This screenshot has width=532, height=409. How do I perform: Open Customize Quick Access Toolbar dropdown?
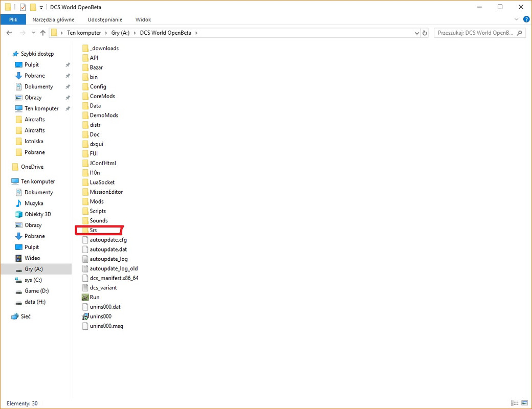[x=41, y=8]
